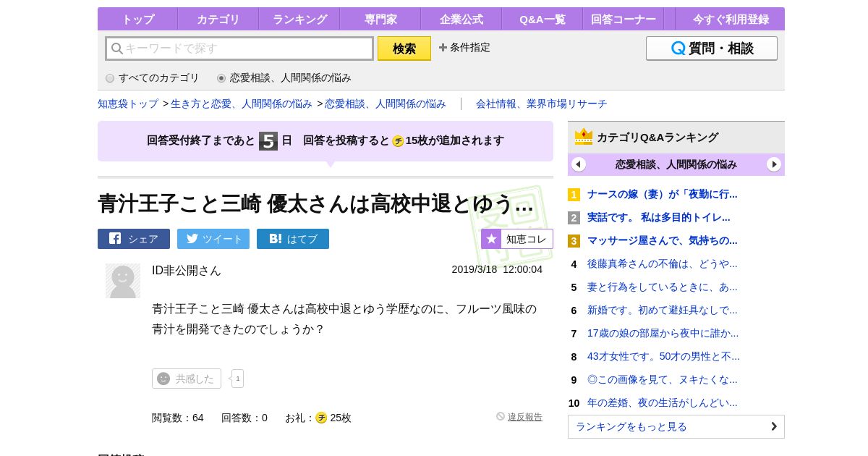Go to 知恵袋トップ breadcrumb

[x=128, y=104]
